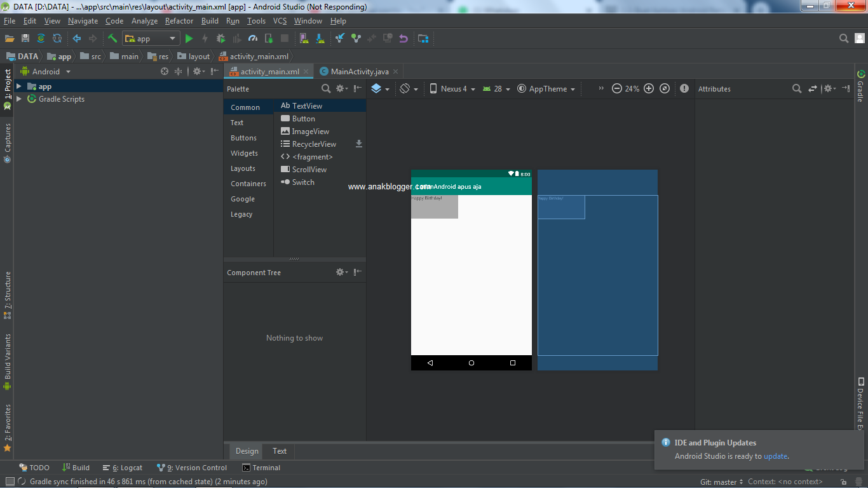Open the Debug app icon in the toolbar
Screen dimensions: 868x488
click(x=220, y=38)
